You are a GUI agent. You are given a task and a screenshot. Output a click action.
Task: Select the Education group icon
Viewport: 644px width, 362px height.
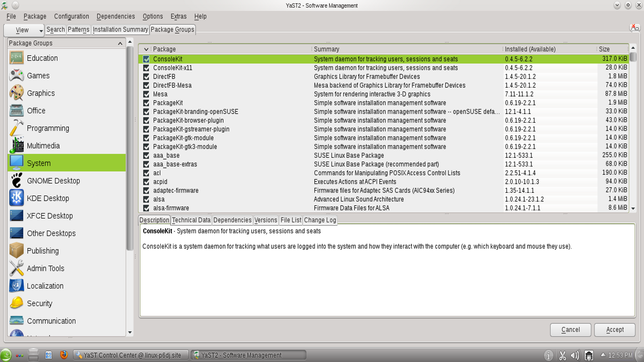(17, 58)
